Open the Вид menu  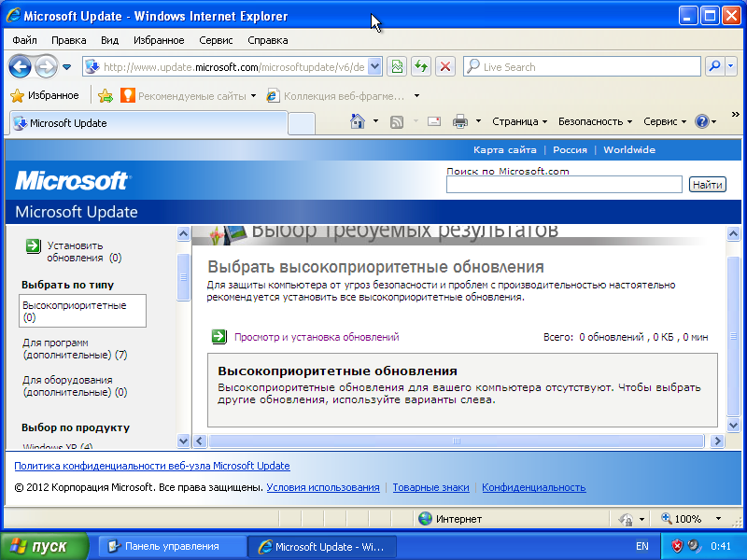click(109, 40)
